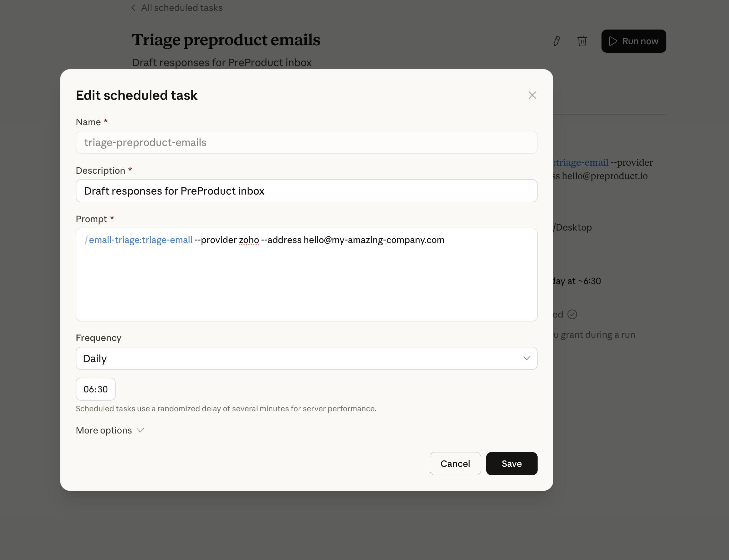729x560 pixels.
Task: Close the Edit scheduled task dialog
Action: pyautogui.click(x=532, y=95)
